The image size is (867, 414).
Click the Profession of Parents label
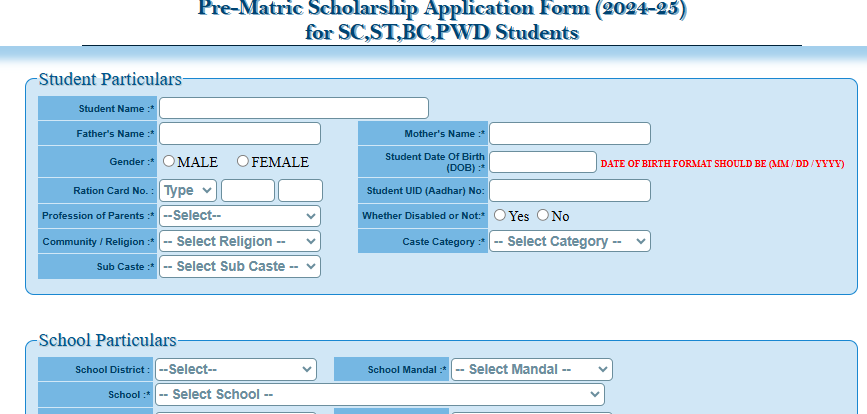click(98, 216)
